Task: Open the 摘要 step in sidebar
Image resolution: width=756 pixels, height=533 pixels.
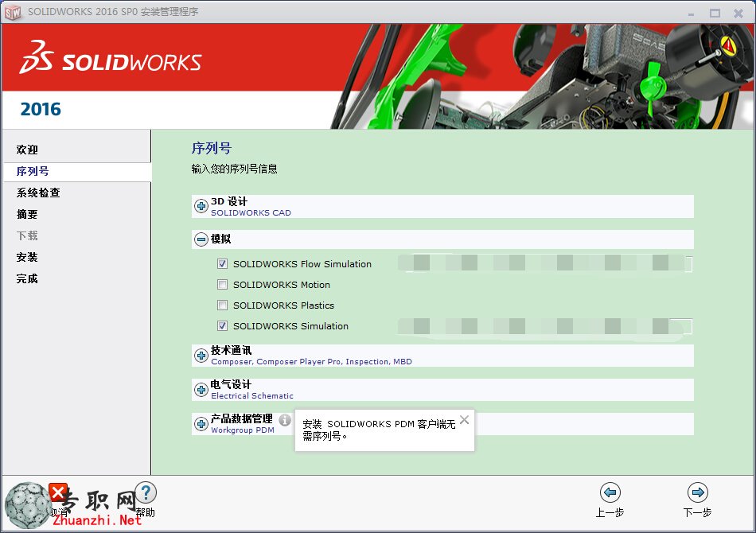Action: pyautogui.click(x=27, y=214)
